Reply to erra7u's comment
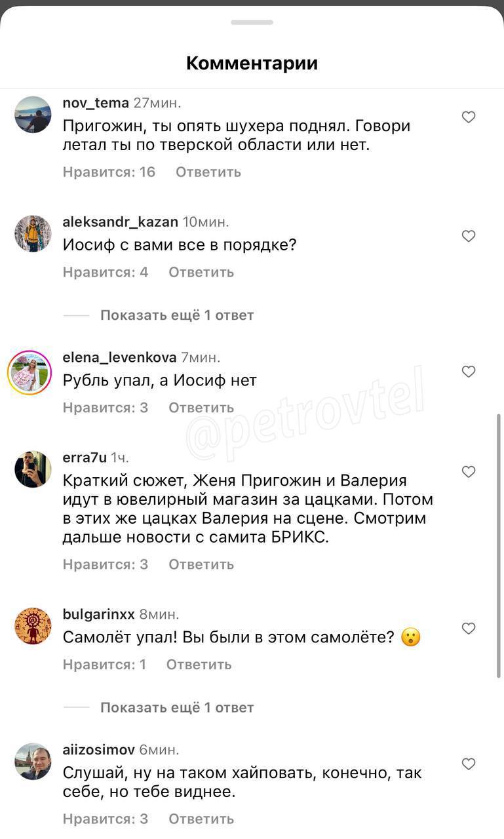 point(201,564)
